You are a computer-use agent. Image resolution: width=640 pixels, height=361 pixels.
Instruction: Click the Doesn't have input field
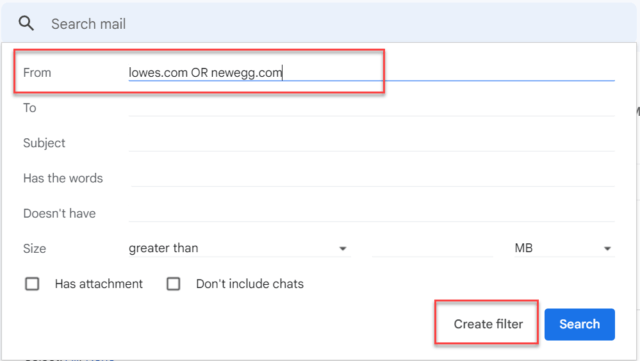point(371,213)
